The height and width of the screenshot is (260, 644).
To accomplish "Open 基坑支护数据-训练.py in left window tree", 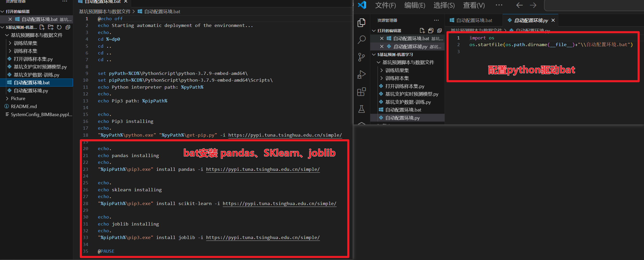I will [x=36, y=75].
